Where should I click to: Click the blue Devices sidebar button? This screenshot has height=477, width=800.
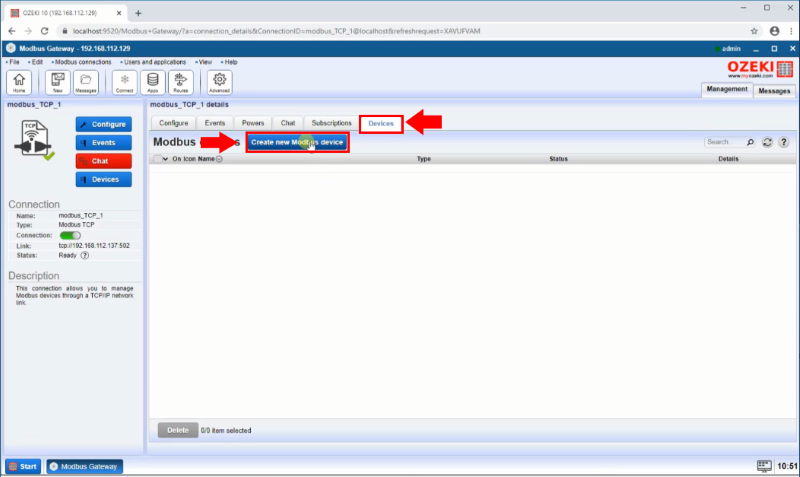tap(104, 180)
